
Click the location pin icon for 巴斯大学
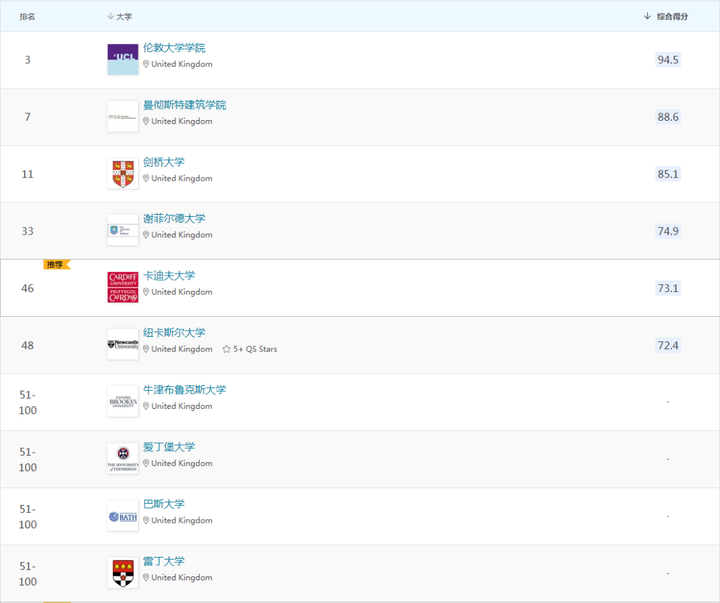tap(146, 520)
